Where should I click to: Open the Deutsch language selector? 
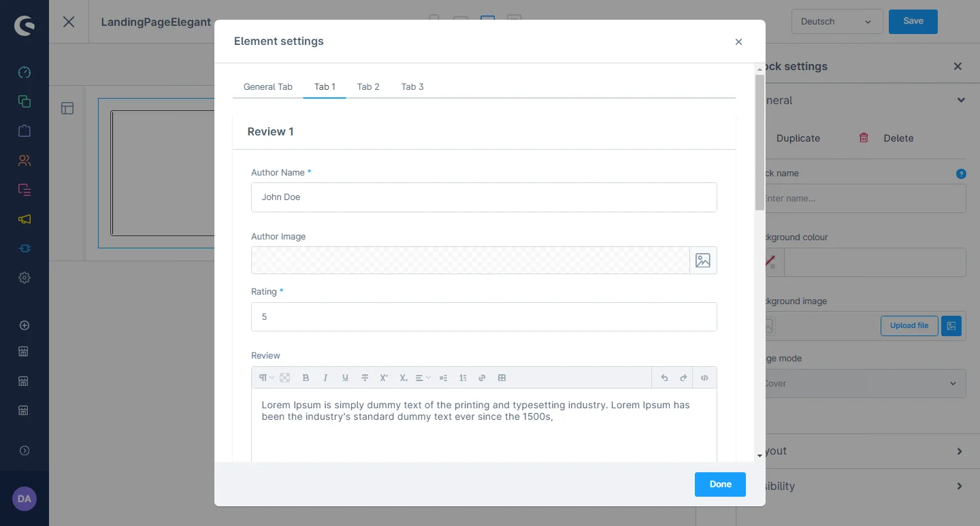(x=836, y=22)
